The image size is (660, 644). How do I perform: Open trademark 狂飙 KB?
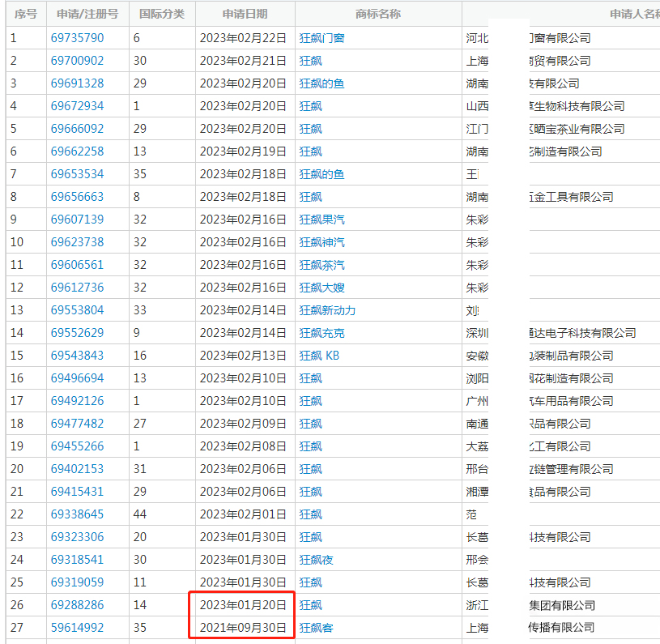pos(319,356)
